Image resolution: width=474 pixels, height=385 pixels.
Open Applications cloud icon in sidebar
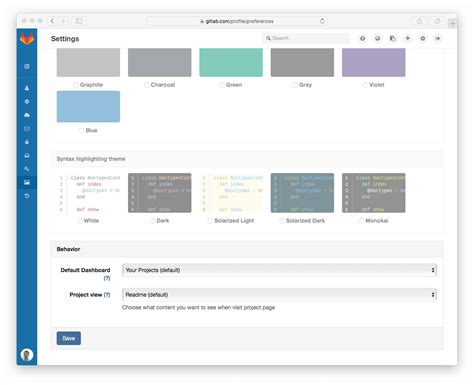coord(27,115)
